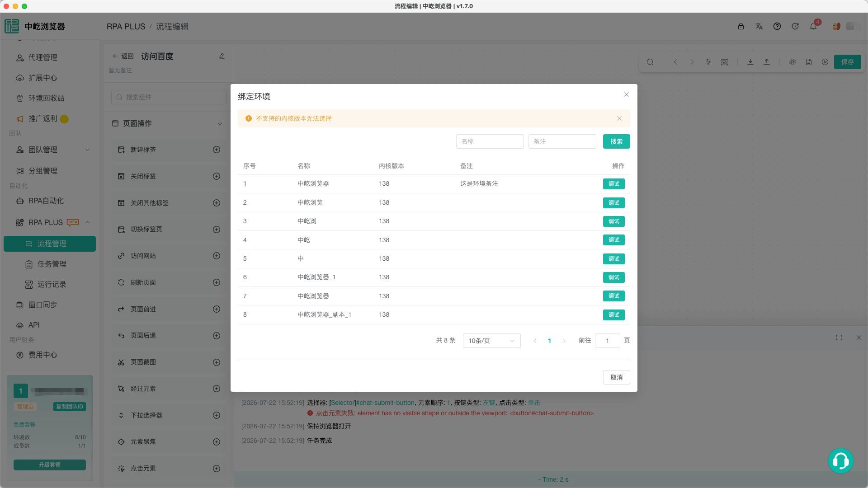
Task: Click the download icon in the canvas toolbar
Action: tap(750, 62)
